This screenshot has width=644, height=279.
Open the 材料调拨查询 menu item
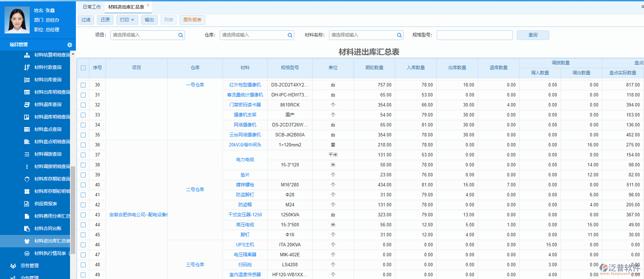[x=48, y=154]
